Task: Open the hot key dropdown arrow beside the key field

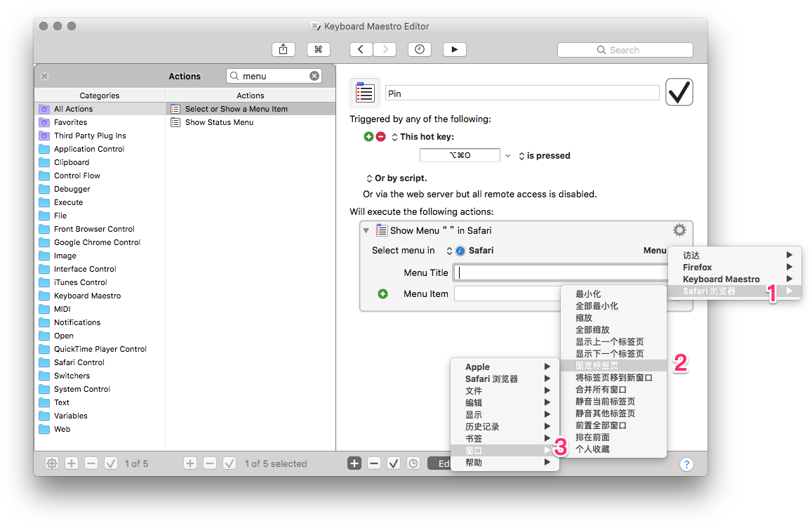Action: [x=508, y=155]
